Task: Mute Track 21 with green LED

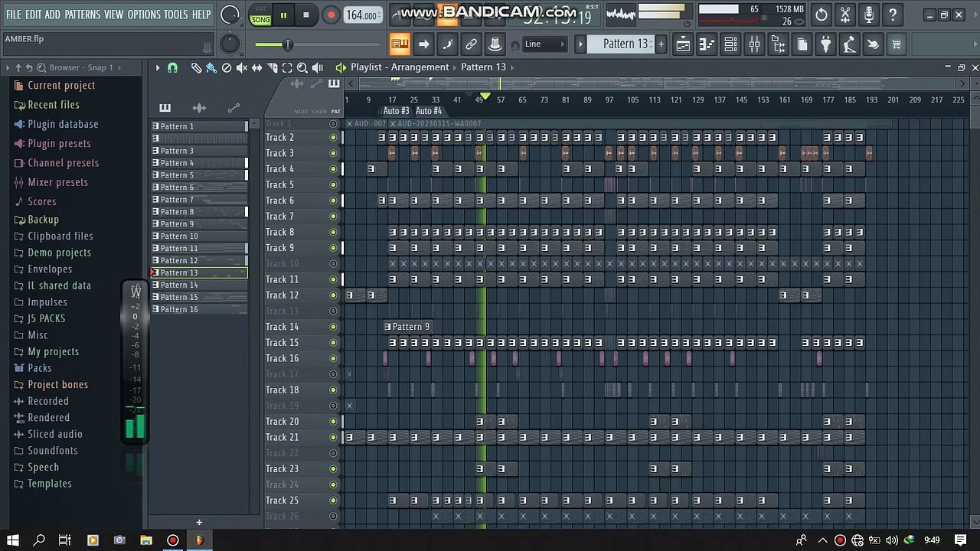Action: (x=333, y=437)
